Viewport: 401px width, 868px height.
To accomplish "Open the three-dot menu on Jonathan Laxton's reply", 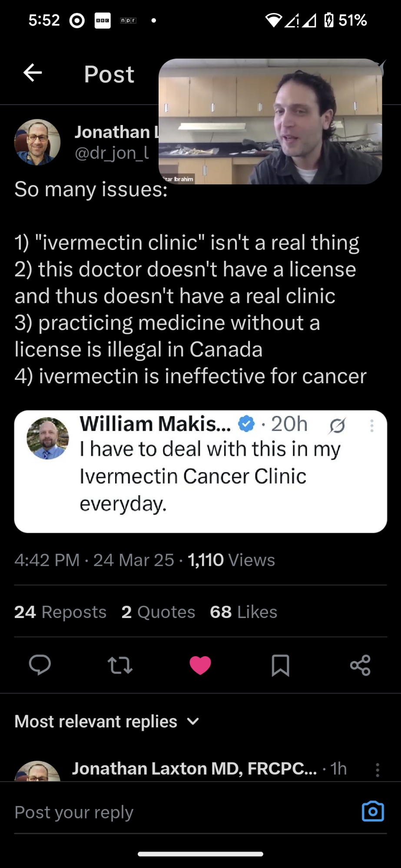I will tap(378, 770).
